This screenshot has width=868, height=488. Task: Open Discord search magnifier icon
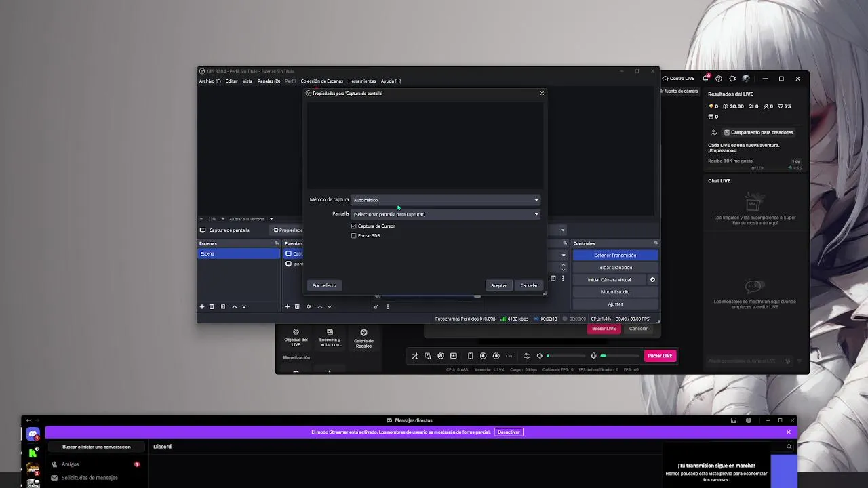tap(789, 447)
